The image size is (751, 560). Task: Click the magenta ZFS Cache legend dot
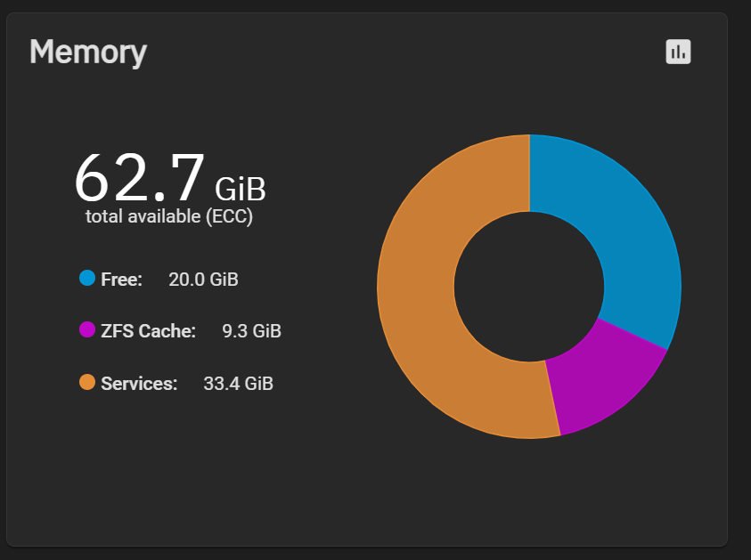pyautogui.click(x=87, y=329)
